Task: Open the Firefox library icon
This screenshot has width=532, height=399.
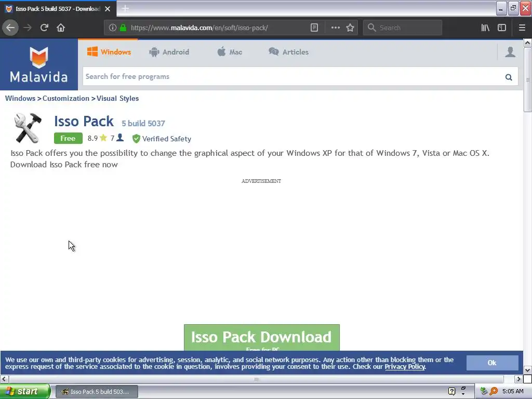Action: pyautogui.click(x=485, y=28)
